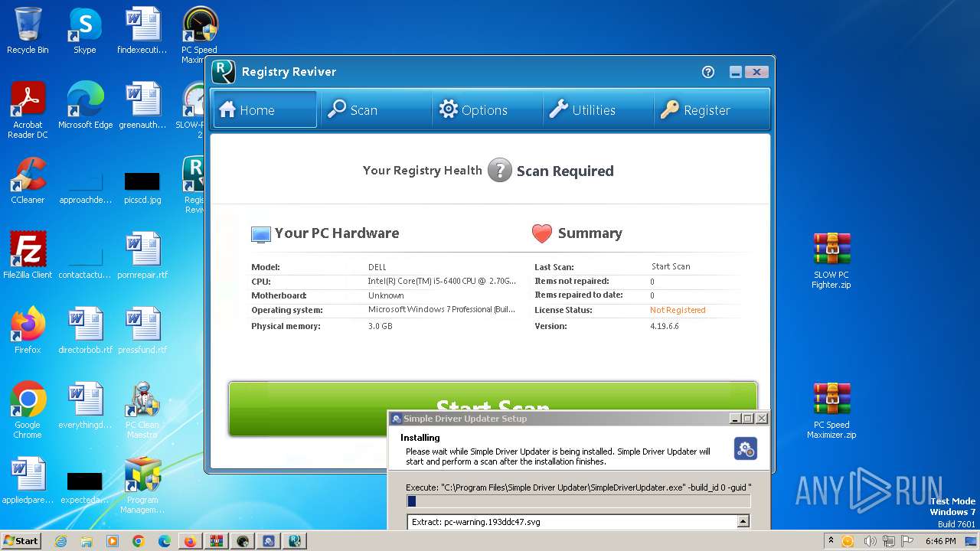
Task: Select the pressfund.rtf document
Action: [x=142, y=331]
